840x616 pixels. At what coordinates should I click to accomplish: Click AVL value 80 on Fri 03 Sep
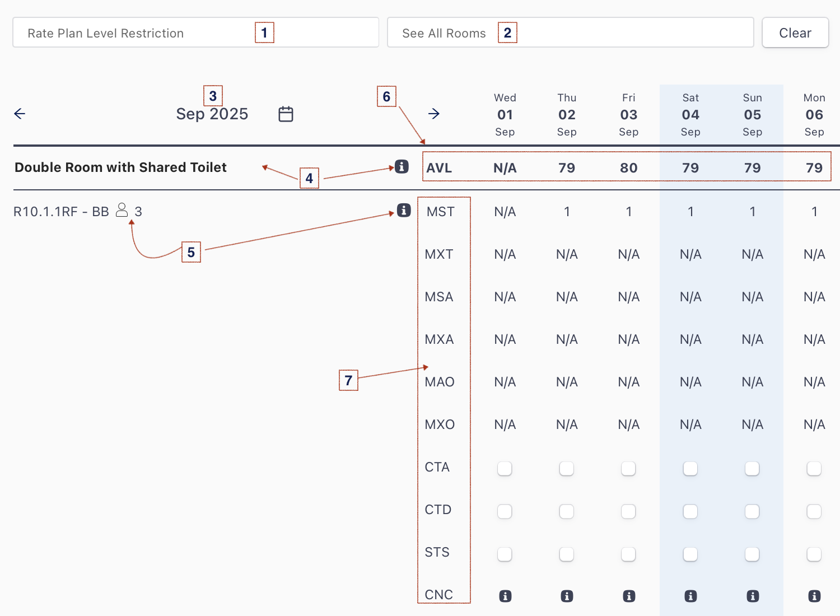pyautogui.click(x=629, y=168)
